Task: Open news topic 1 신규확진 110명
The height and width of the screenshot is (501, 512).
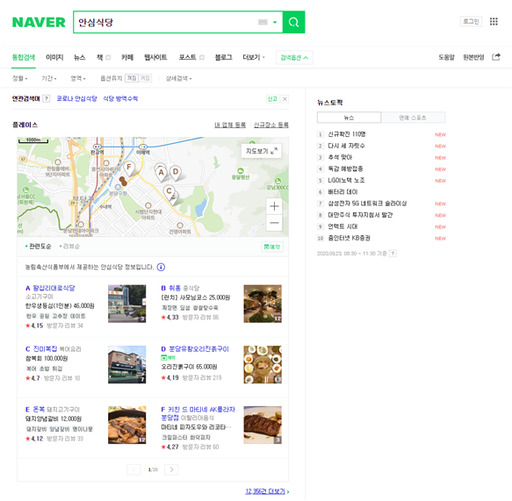Action: (x=347, y=134)
